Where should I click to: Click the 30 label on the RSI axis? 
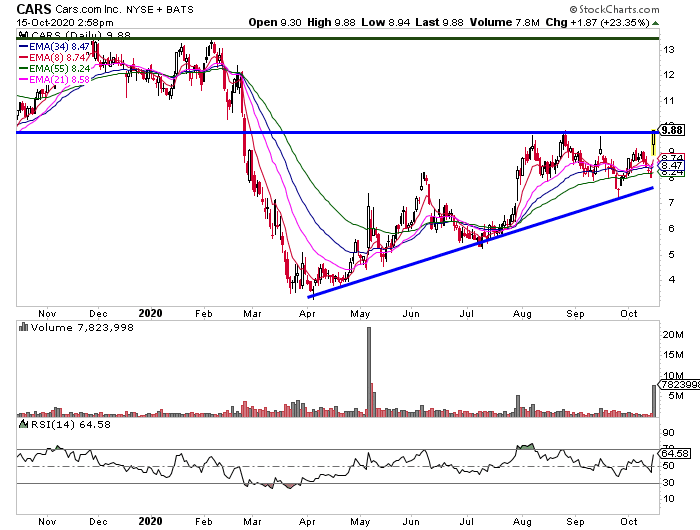(x=669, y=483)
